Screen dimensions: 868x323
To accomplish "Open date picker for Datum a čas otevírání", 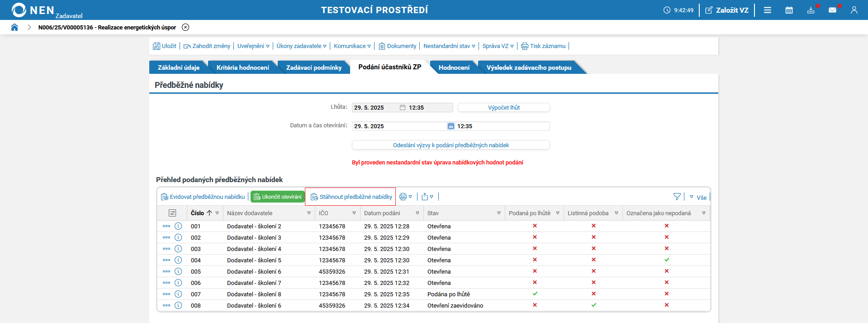I will [x=451, y=126].
